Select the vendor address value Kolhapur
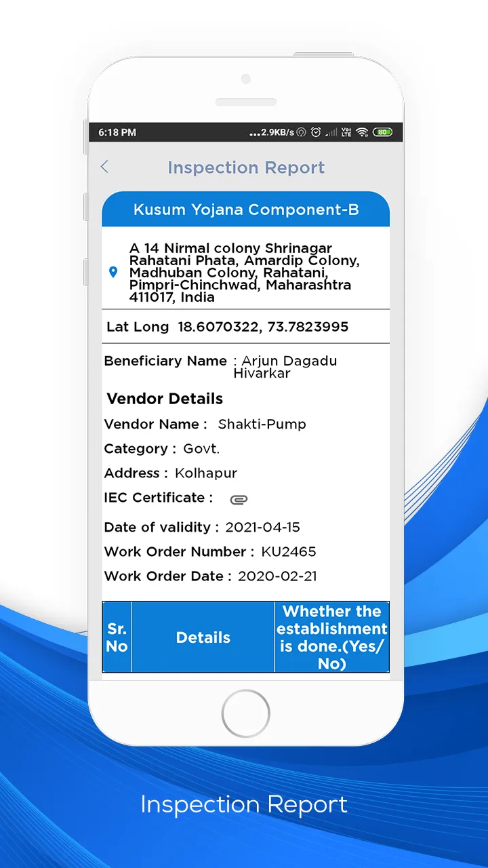Viewport: 488px width, 868px height. coord(206,473)
